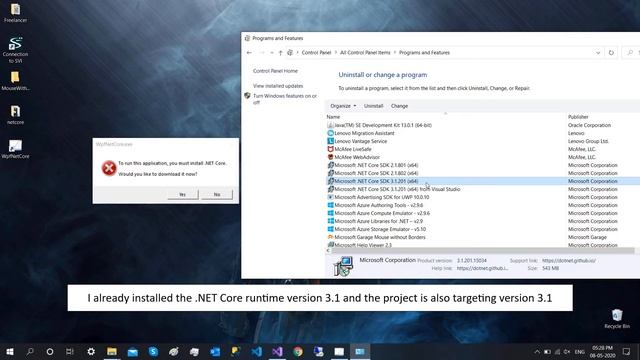
Task: Select Microsoft Garage Mouse without Borders entry
Action: [380, 237]
